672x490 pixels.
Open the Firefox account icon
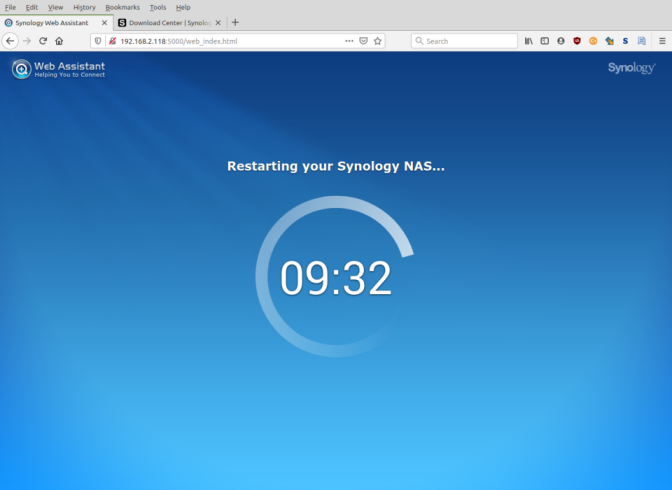(x=561, y=41)
